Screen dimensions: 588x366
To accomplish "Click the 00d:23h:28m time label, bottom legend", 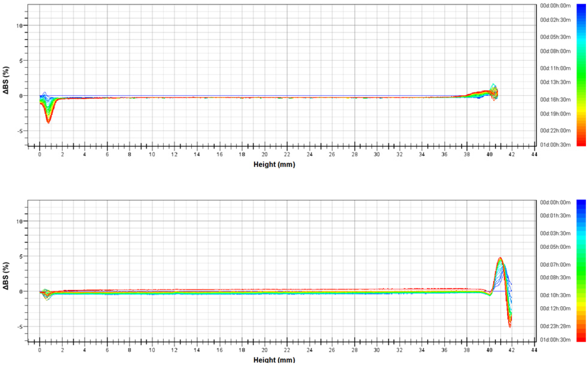I will pyautogui.click(x=555, y=326).
